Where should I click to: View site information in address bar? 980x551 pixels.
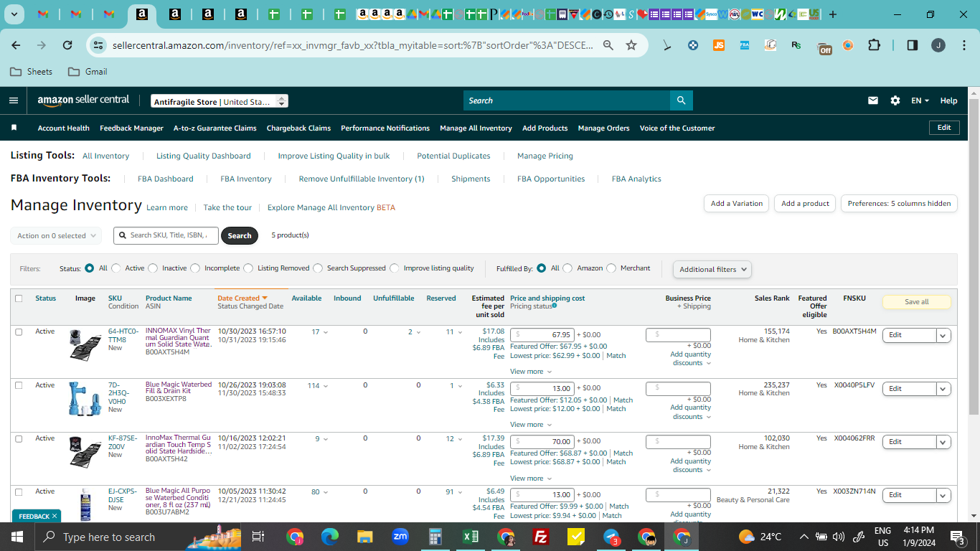[98, 45]
